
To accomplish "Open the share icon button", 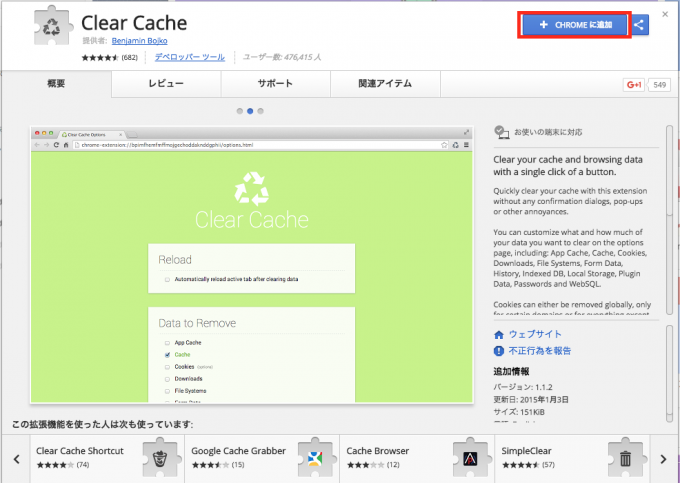I will [x=638, y=25].
